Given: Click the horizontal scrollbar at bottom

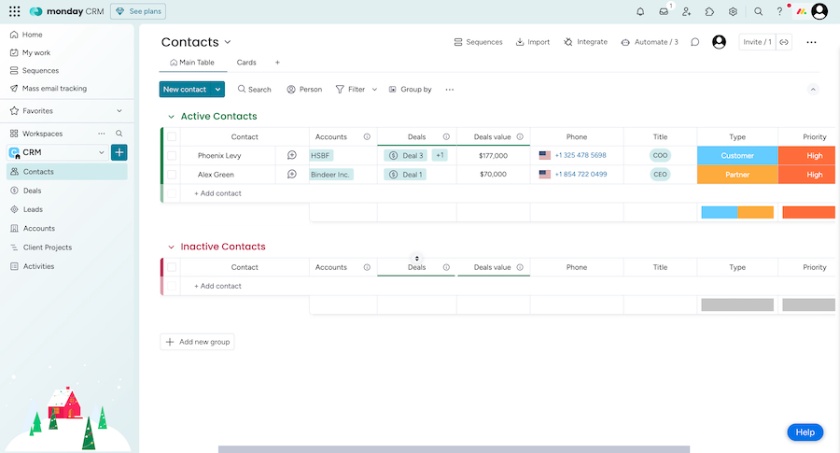Looking at the screenshot, I should (x=454, y=449).
